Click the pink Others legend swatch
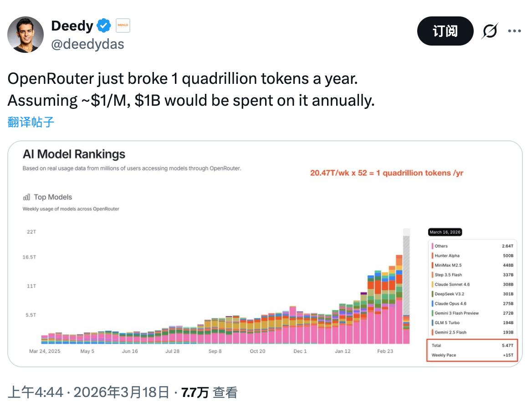Image resolution: width=532 pixels, height=412 pixels. click(x=432, y=246)
